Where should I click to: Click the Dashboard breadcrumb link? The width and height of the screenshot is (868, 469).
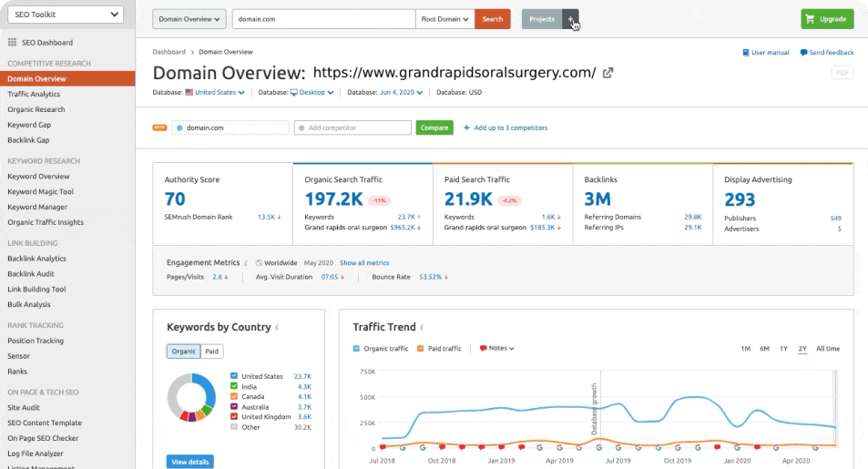pyautogui.click(x=168, y=52)
